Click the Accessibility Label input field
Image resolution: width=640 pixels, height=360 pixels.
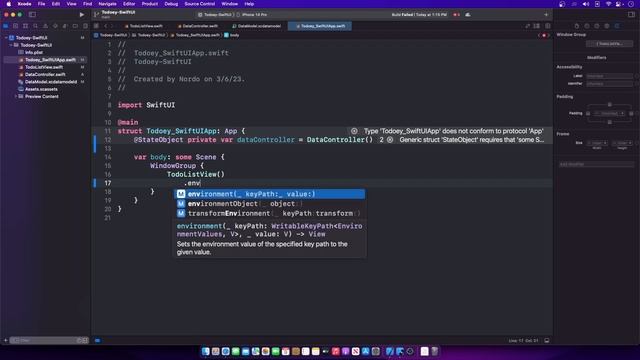(609, 76)
